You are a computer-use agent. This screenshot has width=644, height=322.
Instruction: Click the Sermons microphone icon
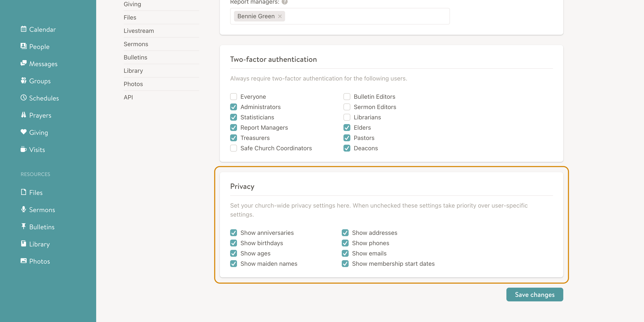click(23, 209)
